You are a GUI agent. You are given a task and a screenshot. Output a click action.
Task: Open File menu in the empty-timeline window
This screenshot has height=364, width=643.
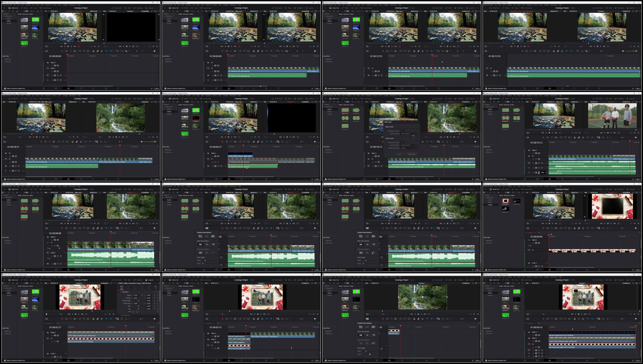pos(14,5)
